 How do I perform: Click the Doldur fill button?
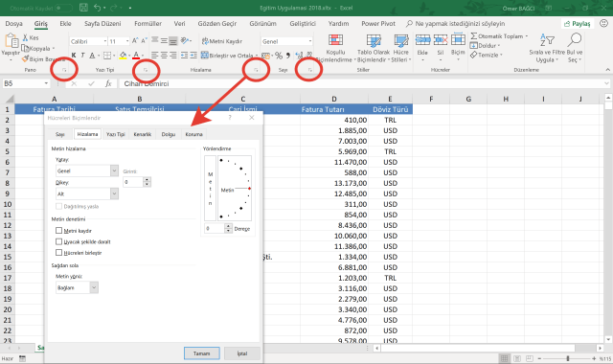point(486,45)
